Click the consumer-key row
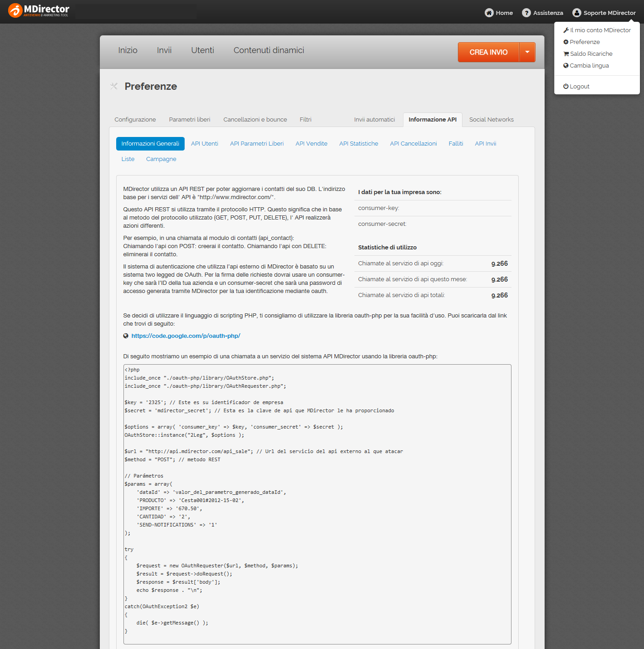Viewport: 644px width, 649px height. point(433,208)
